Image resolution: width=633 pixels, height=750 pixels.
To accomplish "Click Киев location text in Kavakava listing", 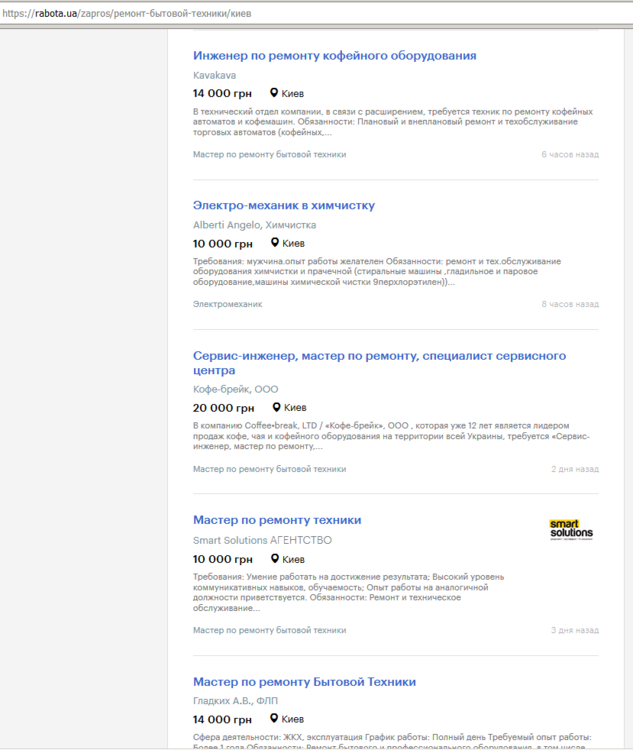I will pos(293,94).
